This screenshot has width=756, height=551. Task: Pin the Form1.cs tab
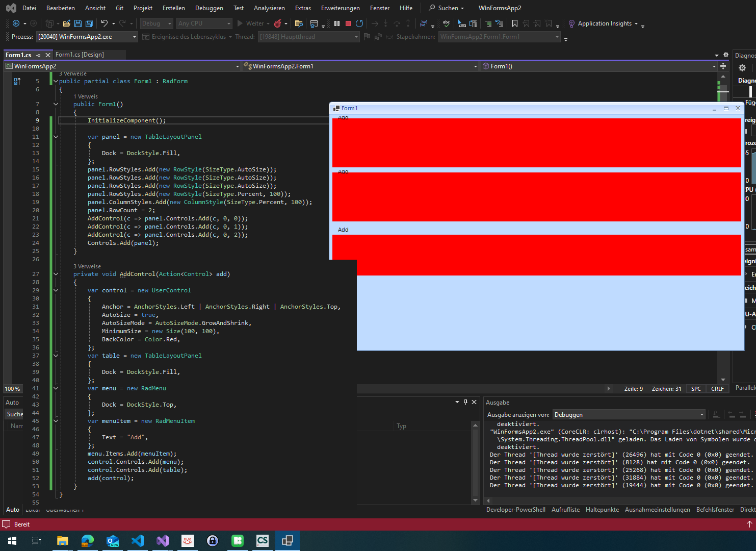point(38,55)
